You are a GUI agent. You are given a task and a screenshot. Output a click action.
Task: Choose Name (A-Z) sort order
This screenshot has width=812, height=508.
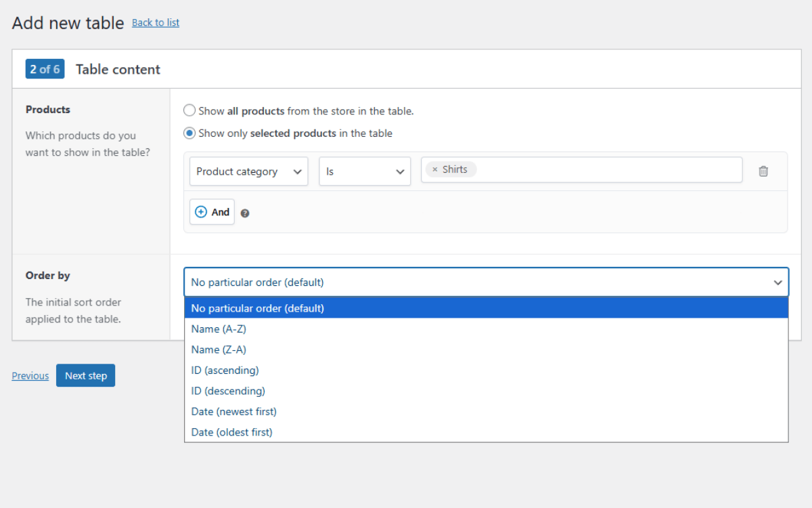(219, 329)
